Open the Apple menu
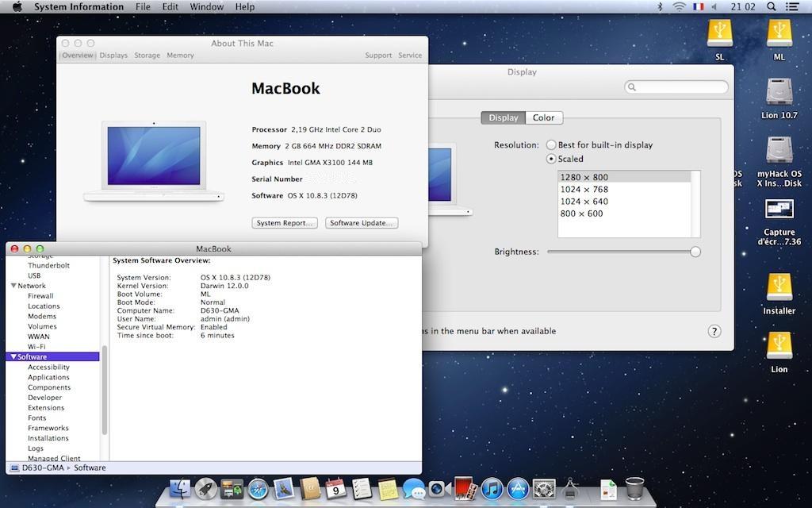812x508 pixels. point(17,6)
